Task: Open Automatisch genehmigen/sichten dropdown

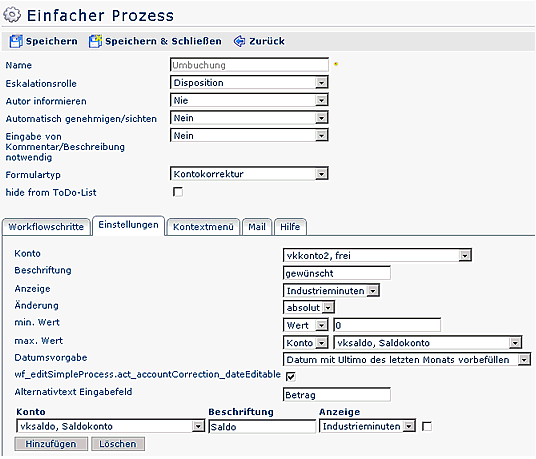Action: click(x=249, y=118)
